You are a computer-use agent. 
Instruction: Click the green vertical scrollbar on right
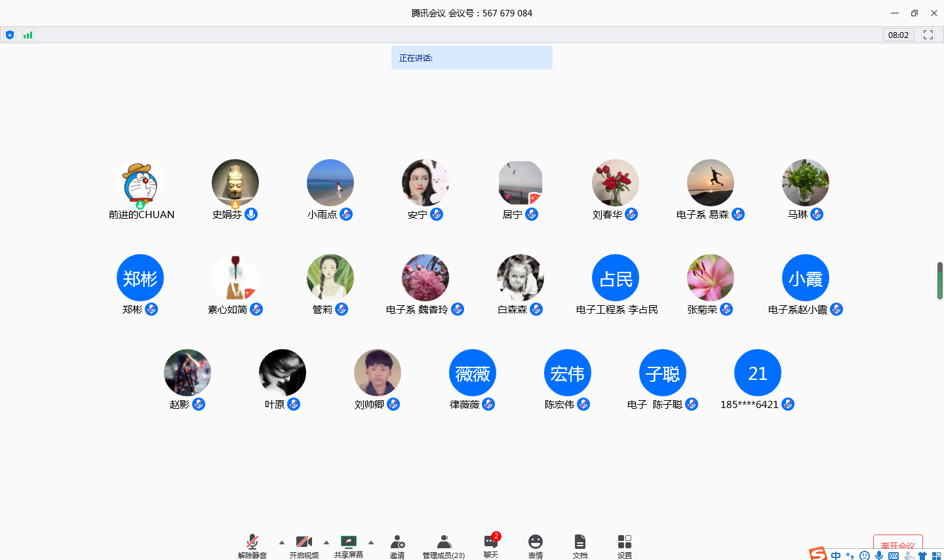tap(940, 282)
